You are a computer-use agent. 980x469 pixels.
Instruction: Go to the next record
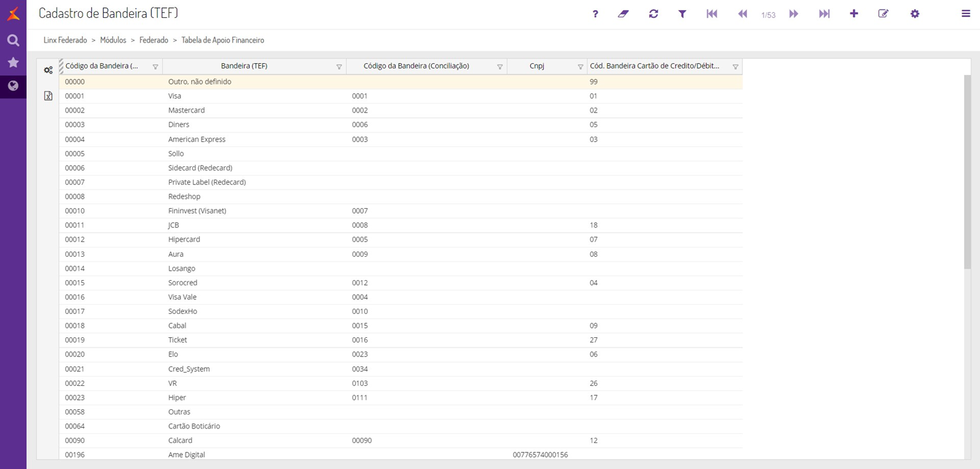[794, 14]
